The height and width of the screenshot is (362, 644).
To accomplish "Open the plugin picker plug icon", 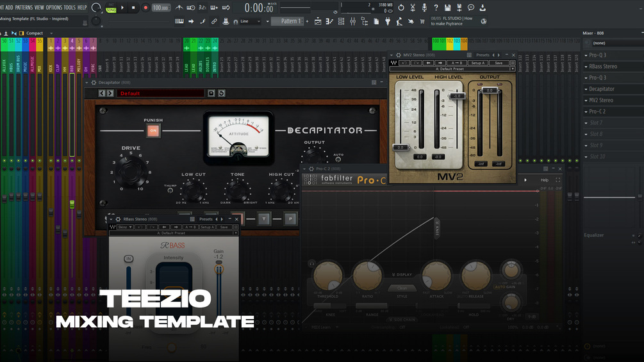I will [387, 21].
